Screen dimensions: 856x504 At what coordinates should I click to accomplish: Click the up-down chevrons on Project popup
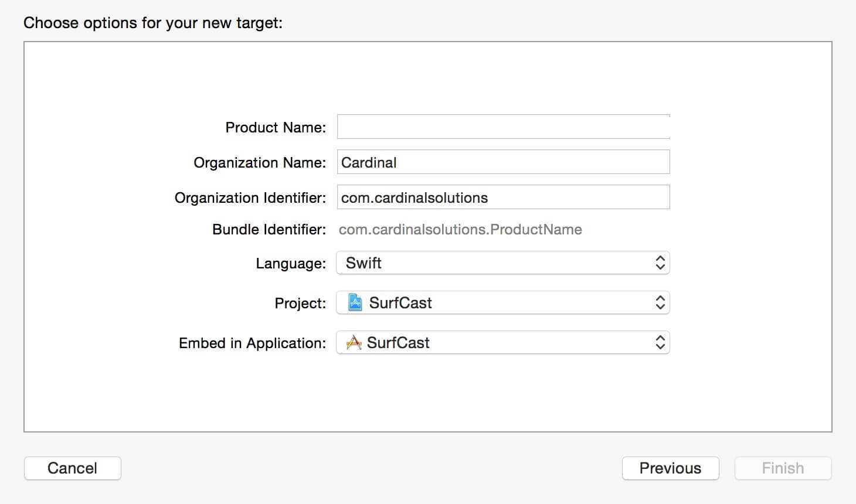(660, 302)
